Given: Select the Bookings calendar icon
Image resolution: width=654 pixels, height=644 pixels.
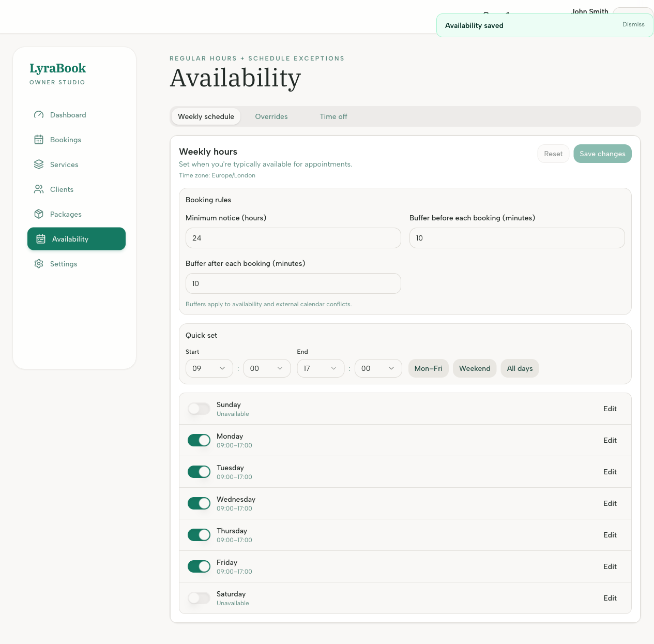Looking at the screenshot, I should (x=39, y=140).
